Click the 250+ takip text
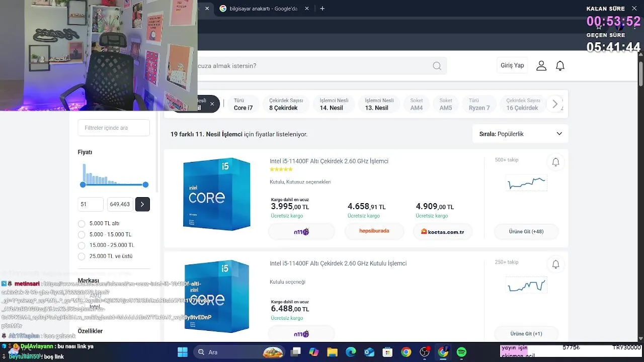Screen dimensions: 644x362 (507, 262)
